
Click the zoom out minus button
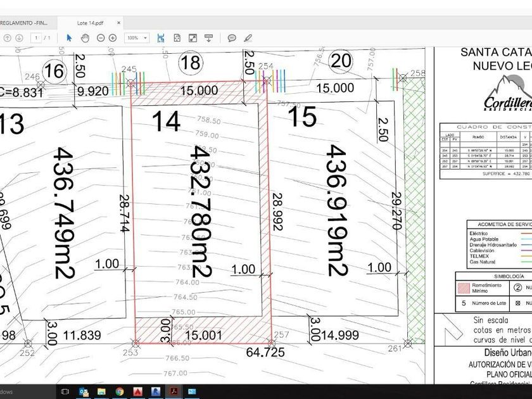point(101,38)
